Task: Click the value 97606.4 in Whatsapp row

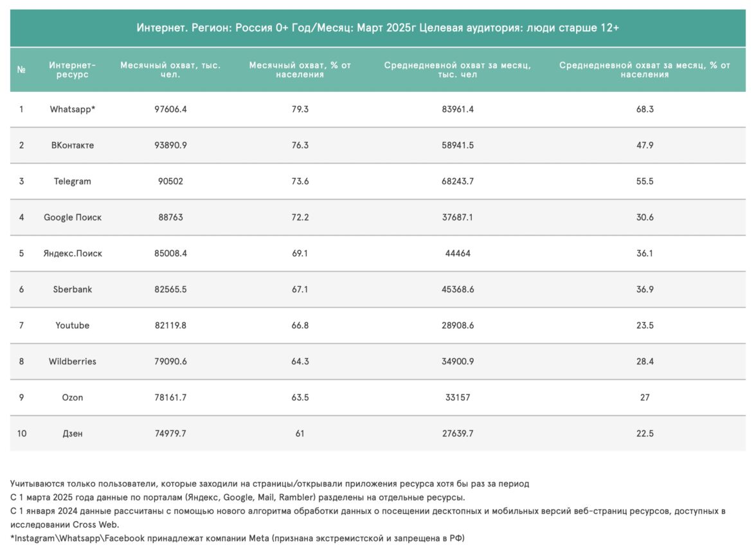Action: tap(170, 109)
